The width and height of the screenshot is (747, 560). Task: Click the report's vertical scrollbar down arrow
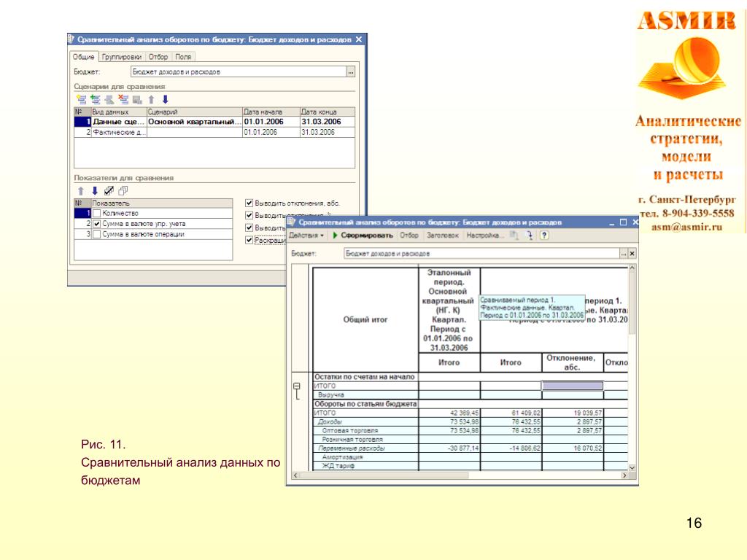pyautogui.click(x=632, y=467)
